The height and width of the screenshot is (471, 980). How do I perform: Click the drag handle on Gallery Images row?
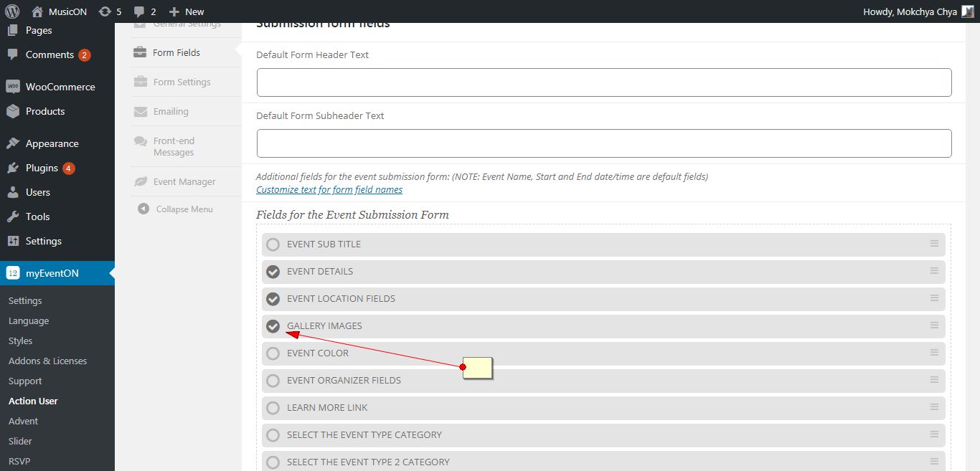click(934, 325)
